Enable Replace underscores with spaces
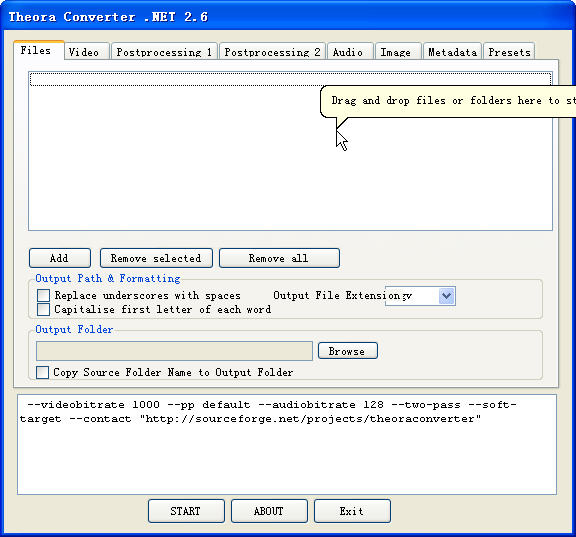The image size is (576, 537). 43,295
